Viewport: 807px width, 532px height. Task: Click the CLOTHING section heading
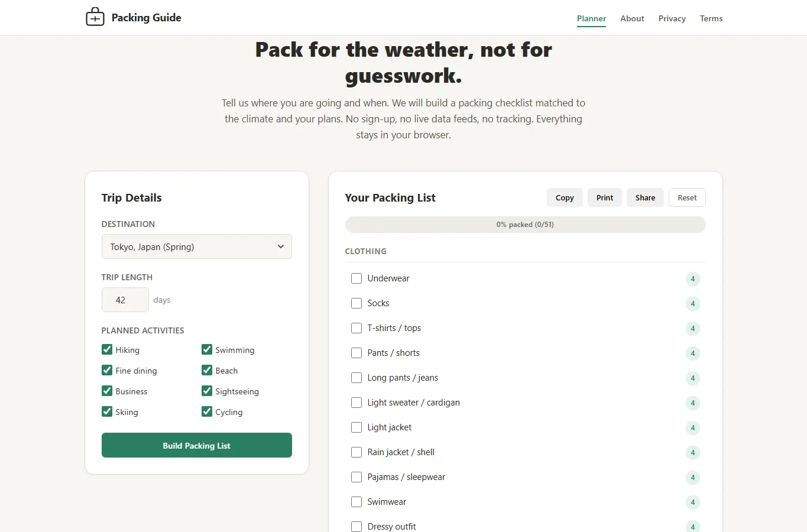(x=366, y=251)
